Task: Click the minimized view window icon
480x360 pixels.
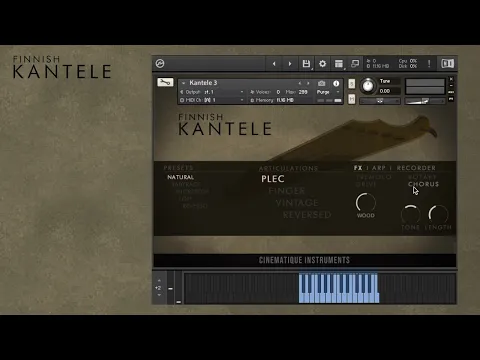Action: point(355,64)
